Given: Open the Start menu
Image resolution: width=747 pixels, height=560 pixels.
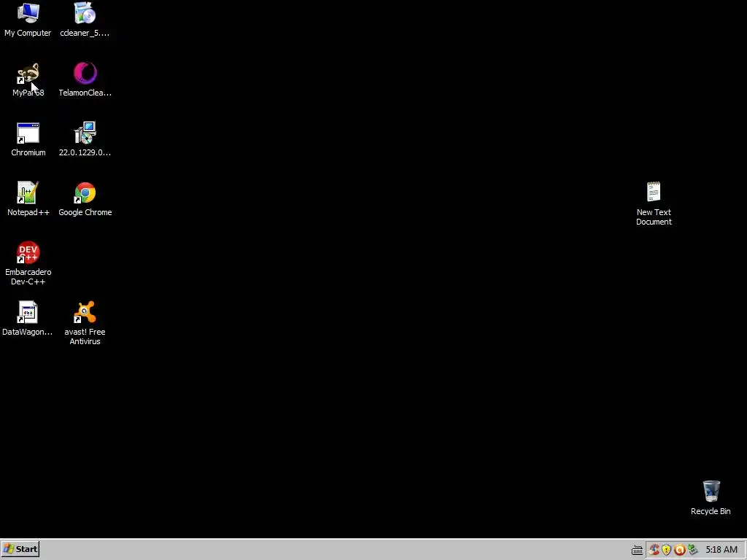Looking at the screenshot, I should (x=20, y=549).
